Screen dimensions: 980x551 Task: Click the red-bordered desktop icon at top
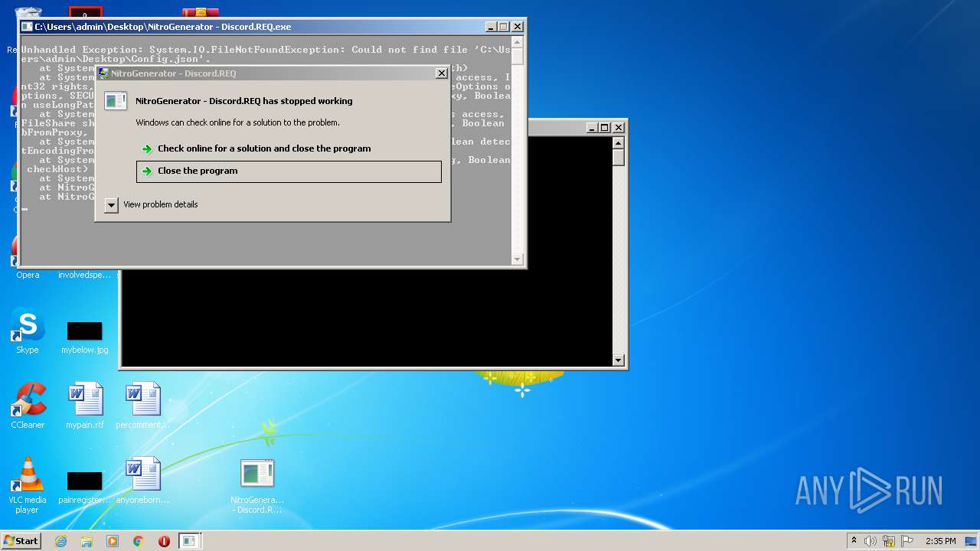pyautogui.click(x=85, y=12)
